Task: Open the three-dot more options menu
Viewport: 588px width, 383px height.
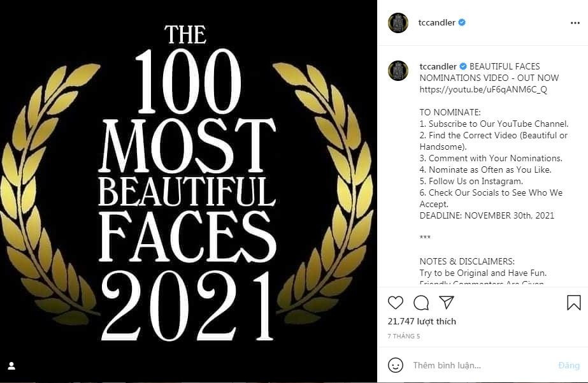Action: coord(575,23)
